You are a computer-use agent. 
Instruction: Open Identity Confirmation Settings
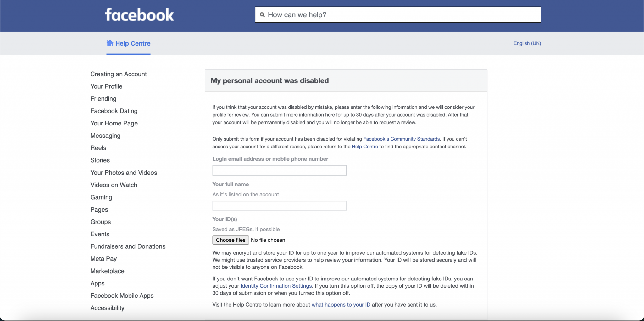(275, 286)
